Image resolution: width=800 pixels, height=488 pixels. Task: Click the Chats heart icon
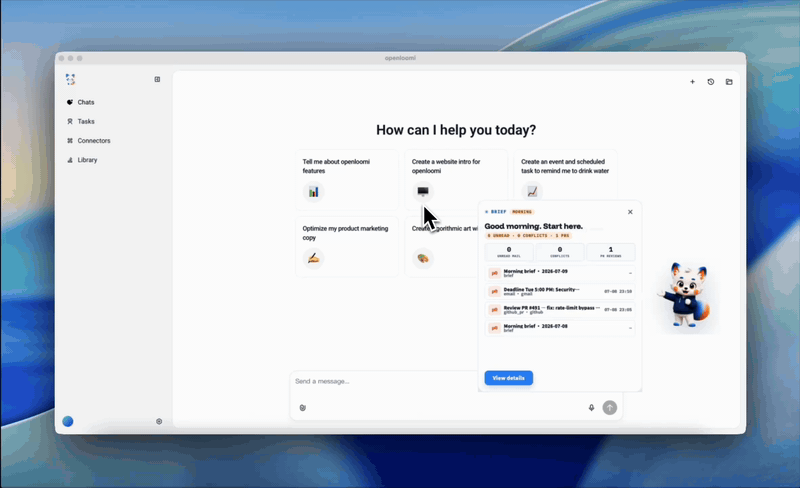[x=70, y=102]
